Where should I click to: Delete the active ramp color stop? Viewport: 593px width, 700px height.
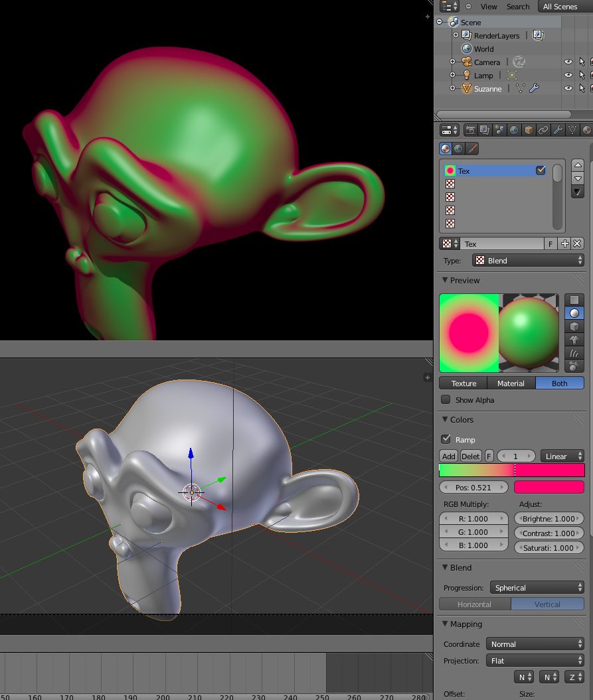(471, 456)
